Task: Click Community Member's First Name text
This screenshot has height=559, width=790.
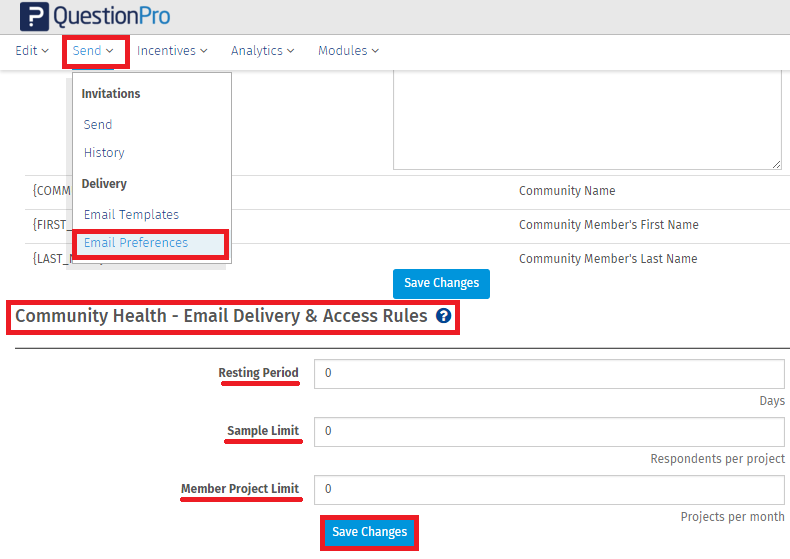Action: (x=609, y=225)
